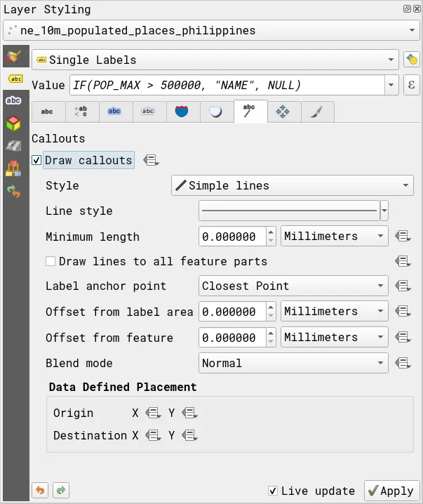This screenshot has width=423, height=504.
Task: Open Offset from feature units dropdown
Action: pyautogui.click(x=335, y=337)
